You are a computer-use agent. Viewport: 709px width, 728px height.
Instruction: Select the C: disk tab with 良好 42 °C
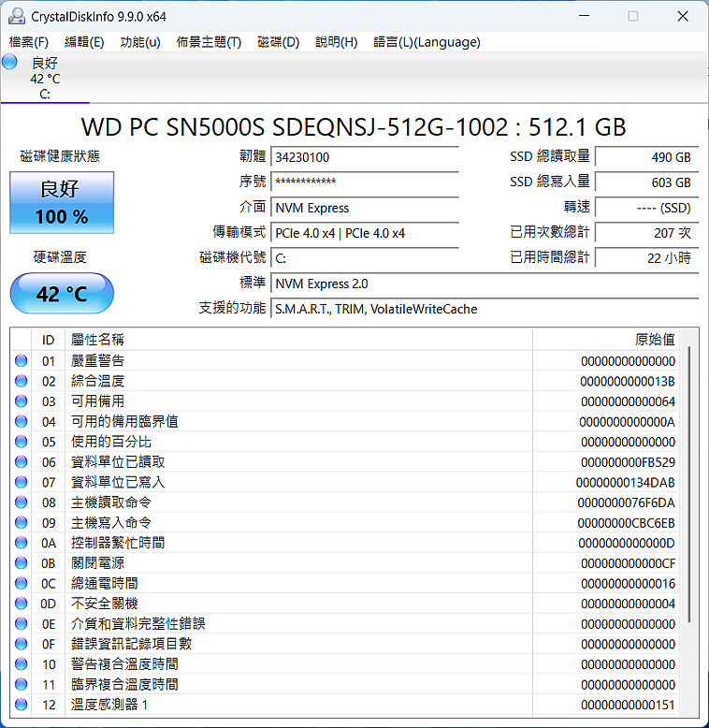(x=45, y=78)
